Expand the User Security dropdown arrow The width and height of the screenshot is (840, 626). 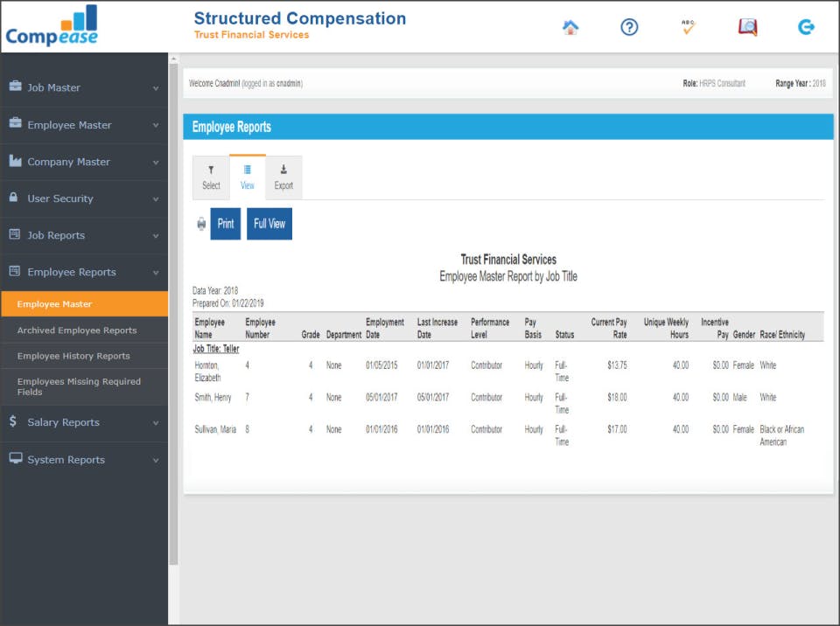pyautogui.click(x=156, y=199)
